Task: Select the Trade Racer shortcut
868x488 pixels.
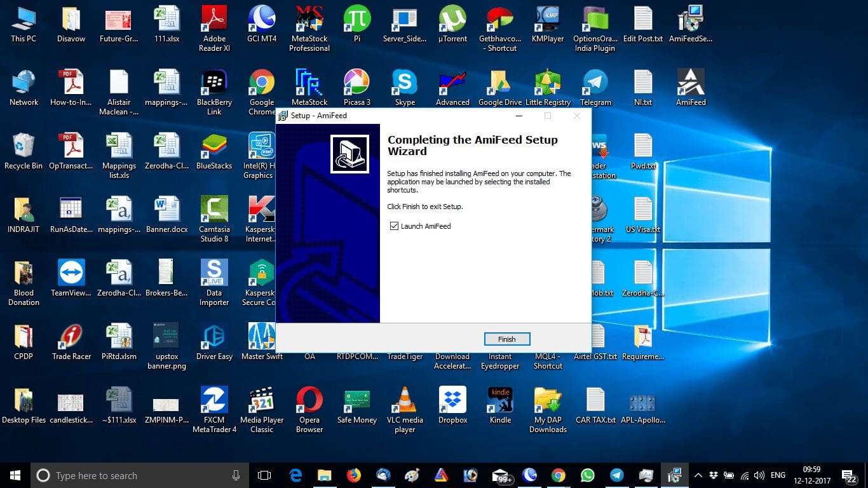Action: (71, 342)
